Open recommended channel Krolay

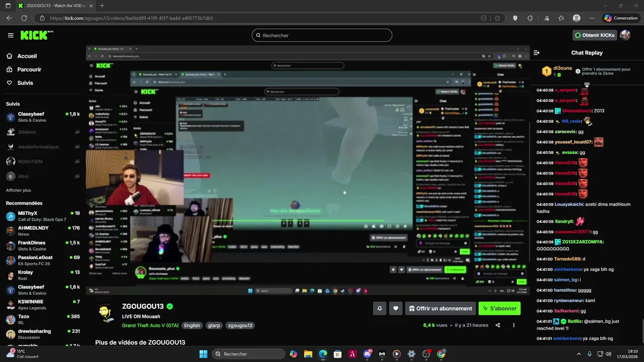click(x=43, y=275)
